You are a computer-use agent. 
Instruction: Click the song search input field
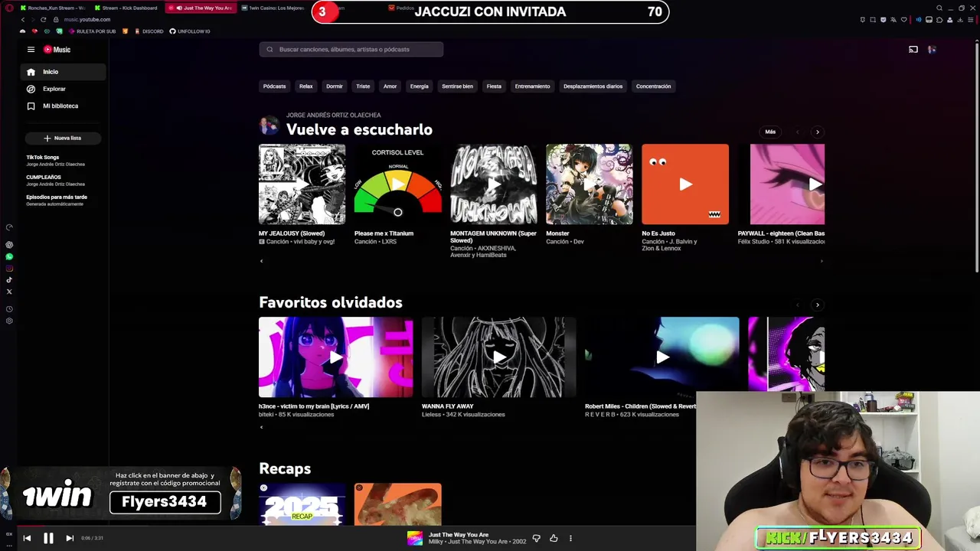[x=351, y=50]
